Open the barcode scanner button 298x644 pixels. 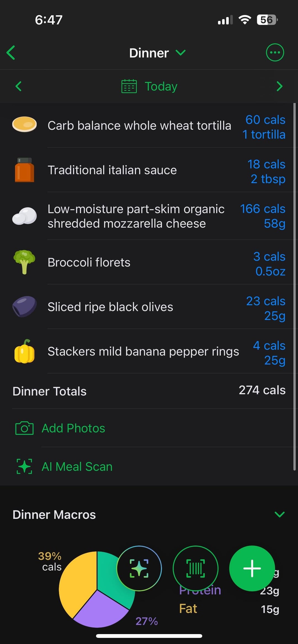click(x=195, y=568)
